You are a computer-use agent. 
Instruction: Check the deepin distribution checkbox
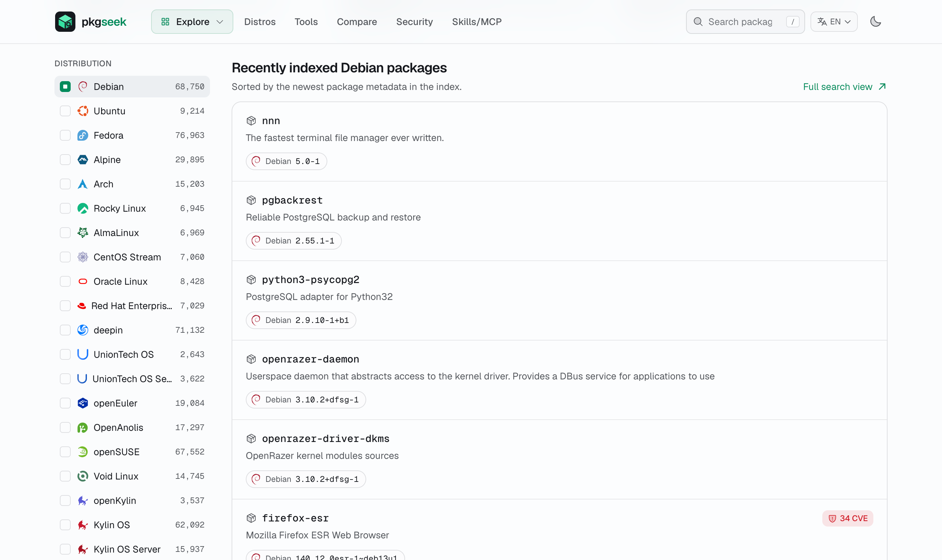65,330
